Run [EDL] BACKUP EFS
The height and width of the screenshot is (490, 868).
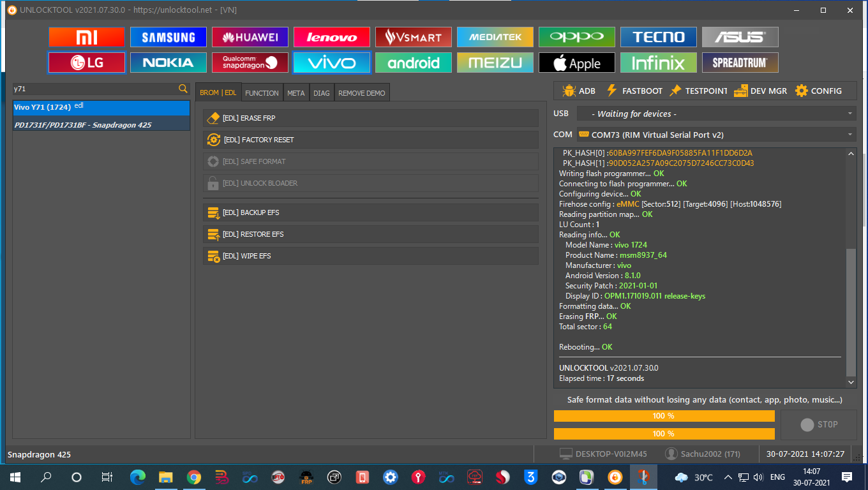point(371,212)
